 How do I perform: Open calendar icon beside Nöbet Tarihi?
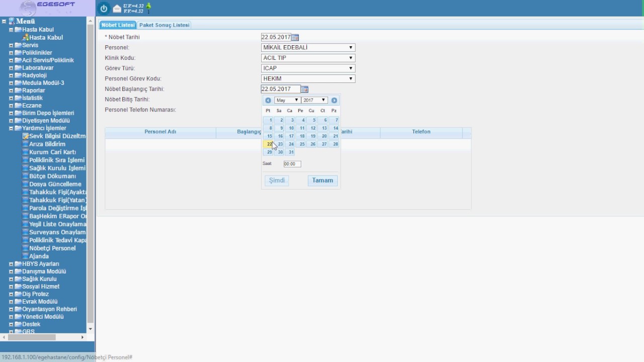[295, 37]
